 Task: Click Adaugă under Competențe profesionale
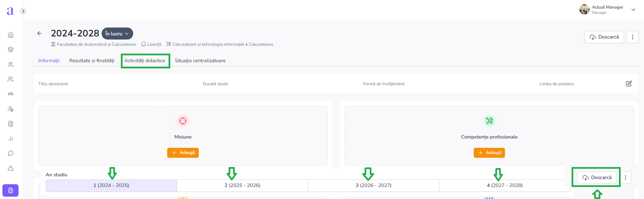pyautogui.click(x=489, y=153)
